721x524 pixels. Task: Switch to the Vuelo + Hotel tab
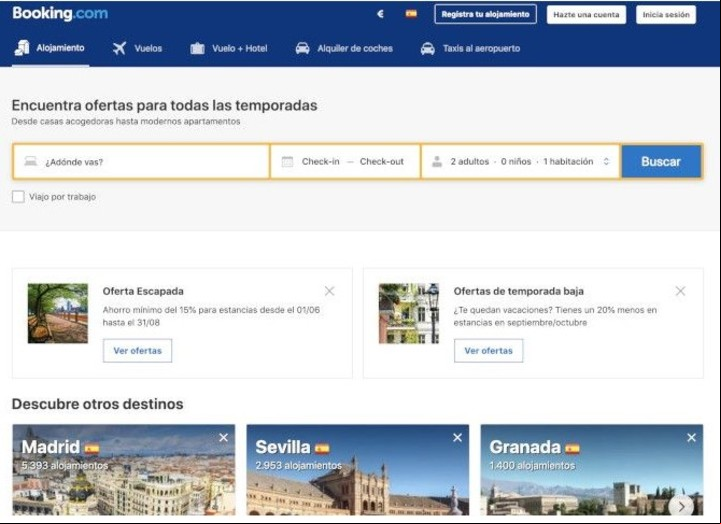(x=229, y=48)
